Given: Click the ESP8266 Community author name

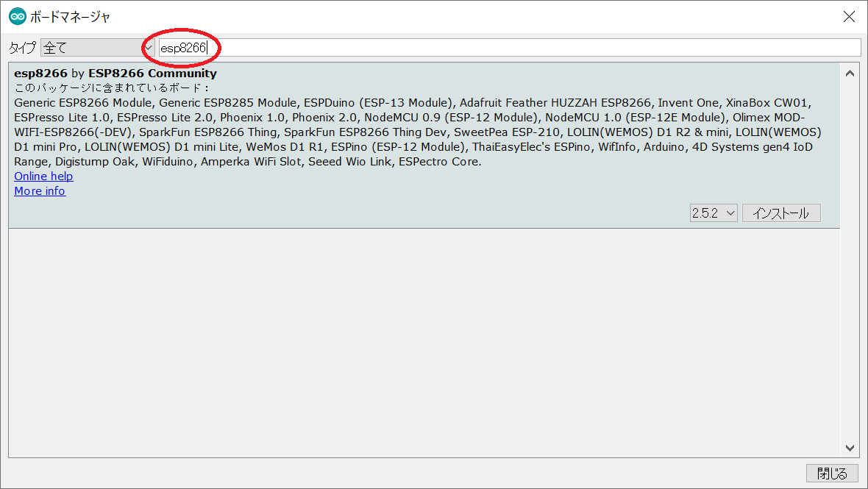Looking at the screenshot, I should [x=152, y=74].
